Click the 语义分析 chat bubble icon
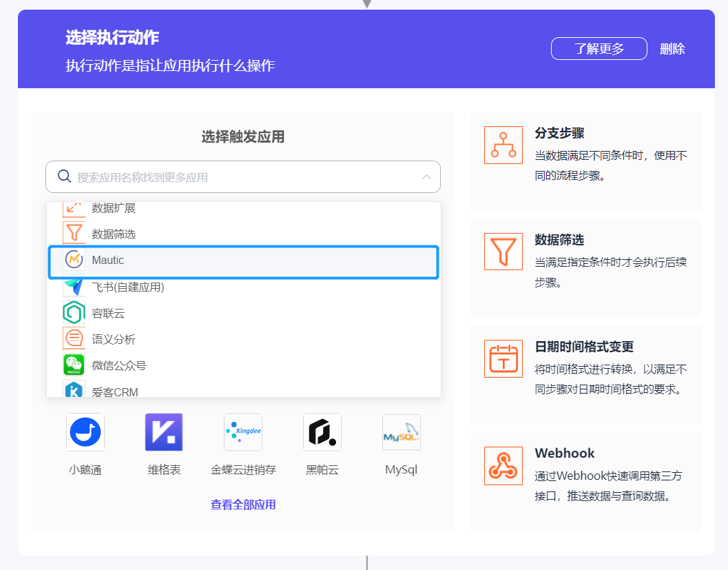The height and width of the screenshot is (570, 728). click(74, 338)
